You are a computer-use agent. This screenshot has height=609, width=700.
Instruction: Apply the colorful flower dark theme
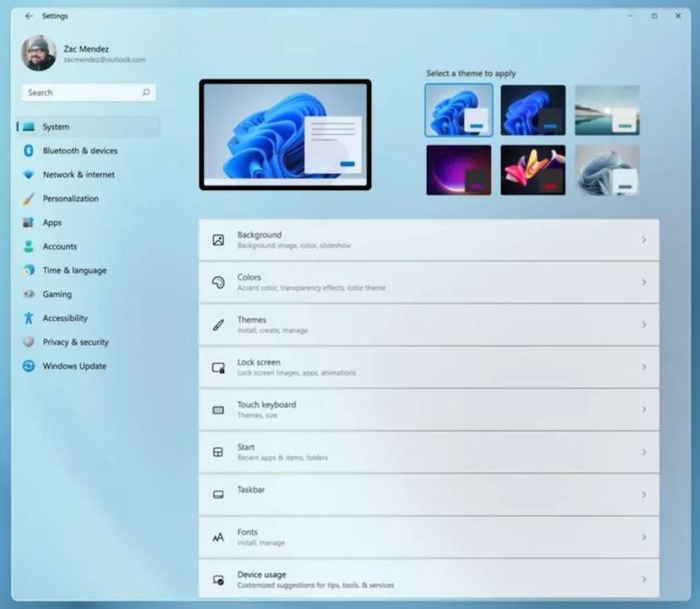click(x=533, y=170)
